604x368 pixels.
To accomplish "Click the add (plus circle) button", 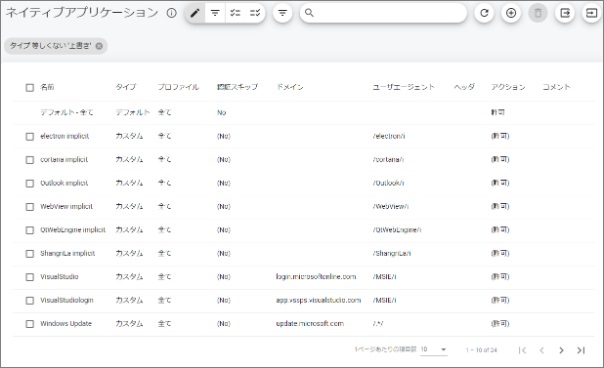I will click(511, 13).
